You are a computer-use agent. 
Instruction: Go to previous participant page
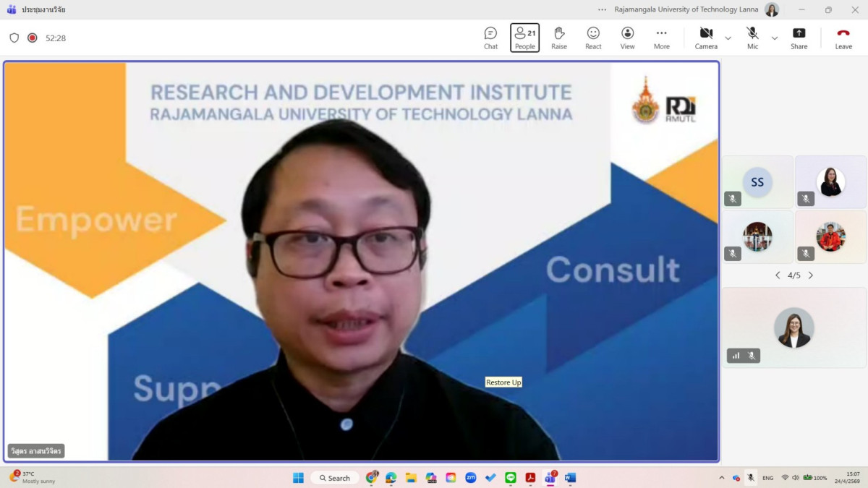point(778,275)
